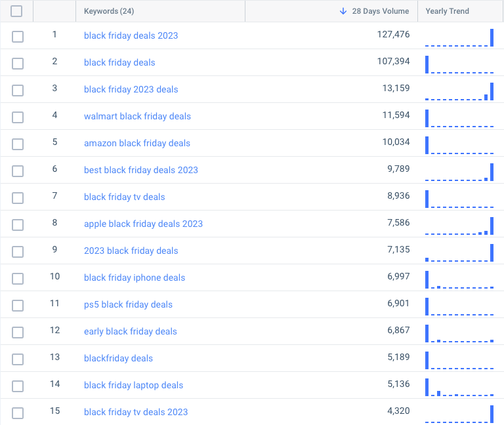View trend chart for early black friday deals
Viewport: 504px width, 425px height.
click(459, 333)
